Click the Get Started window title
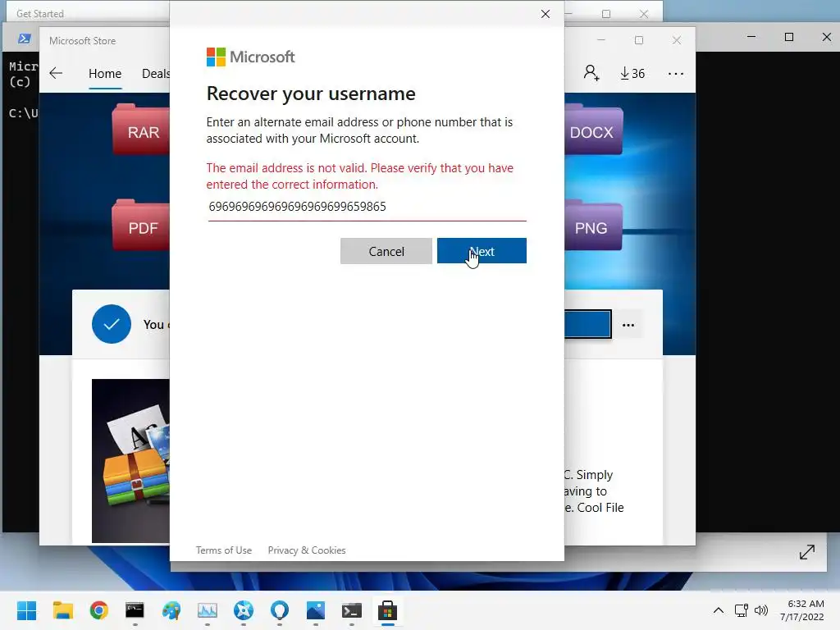840x630 pixels. [x=40, y=14]
